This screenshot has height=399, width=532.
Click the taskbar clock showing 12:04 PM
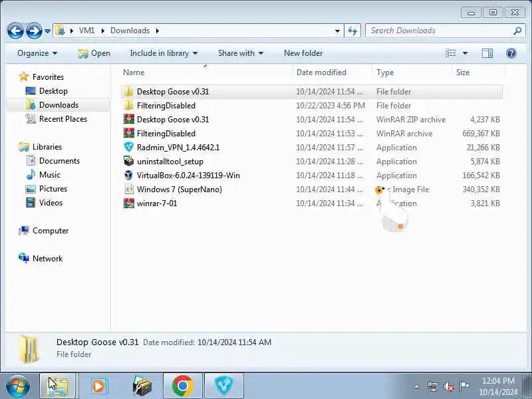(x=498, y=386)
